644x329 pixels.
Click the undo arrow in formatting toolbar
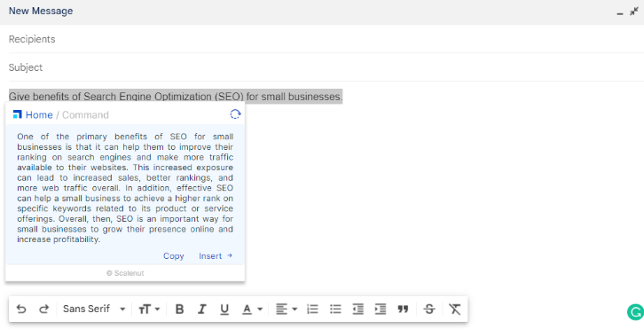tap(21, 309)
